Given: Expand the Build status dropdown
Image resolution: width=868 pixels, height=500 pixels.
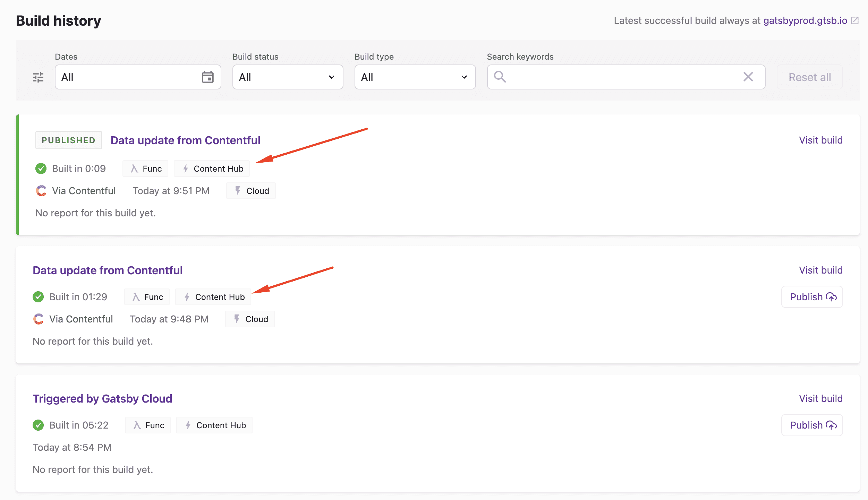Looking at the screenshot, I should click(x=288, y=77).
